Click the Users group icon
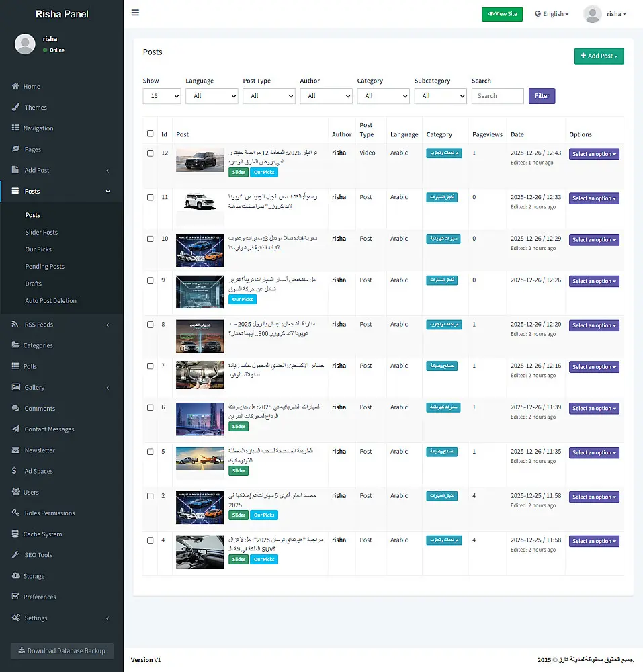The height and width of the screenshot is (672, 643). (x=15, y=492)
